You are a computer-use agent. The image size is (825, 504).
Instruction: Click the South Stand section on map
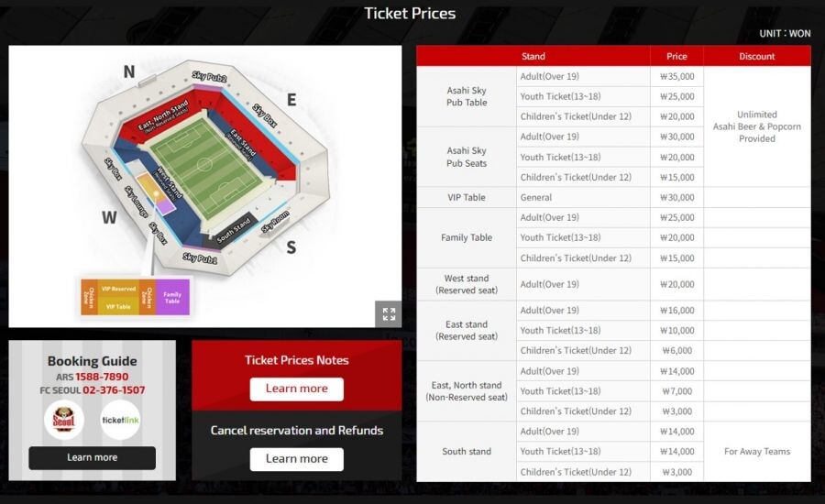233,230
